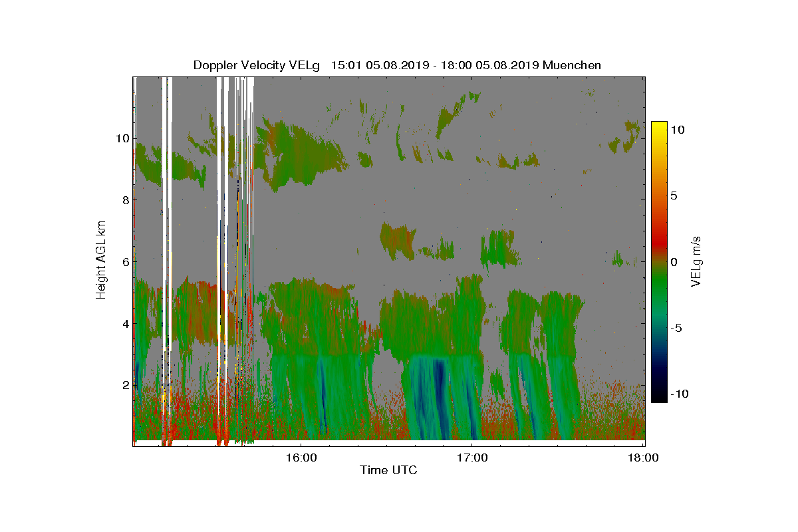
Task: Click the colorbar tick label 5
Action: [x=674, y=196]
